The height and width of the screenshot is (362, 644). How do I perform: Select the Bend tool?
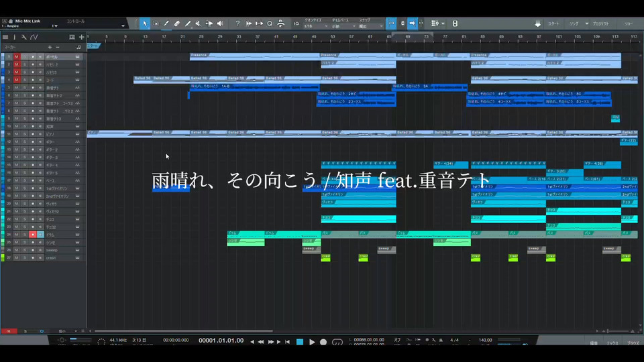[209, 23]
